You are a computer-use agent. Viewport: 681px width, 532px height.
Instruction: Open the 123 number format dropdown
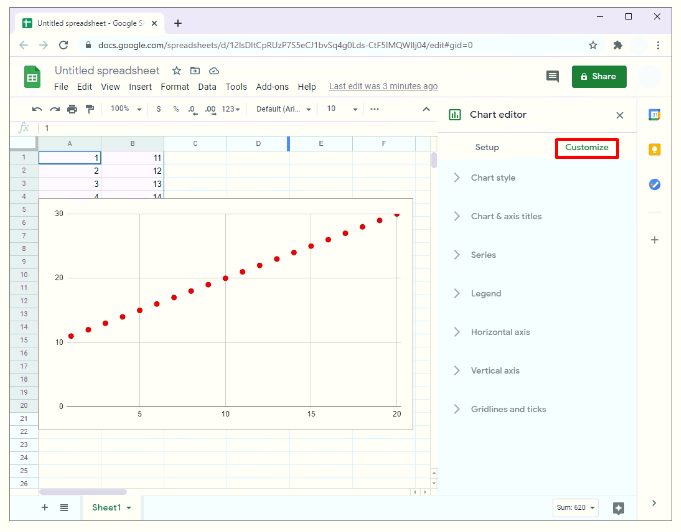(231, 109)
